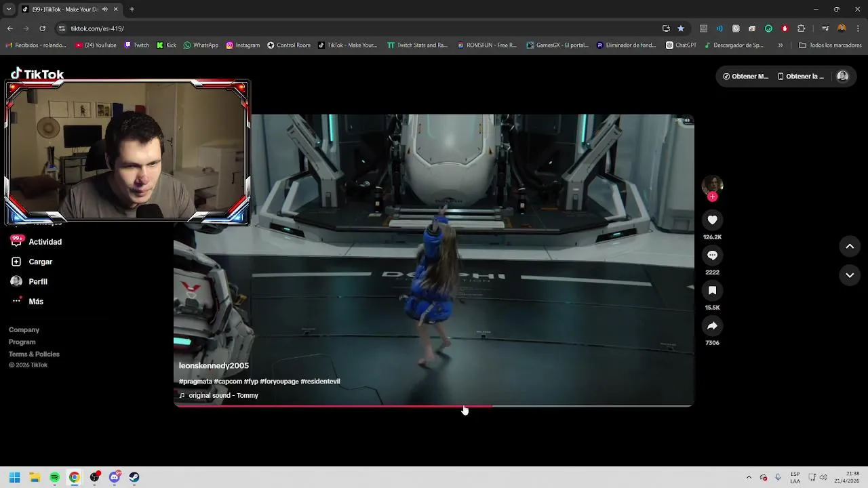
Task: Bookmark the video to favorites
Action: click(x=712, y=290)
